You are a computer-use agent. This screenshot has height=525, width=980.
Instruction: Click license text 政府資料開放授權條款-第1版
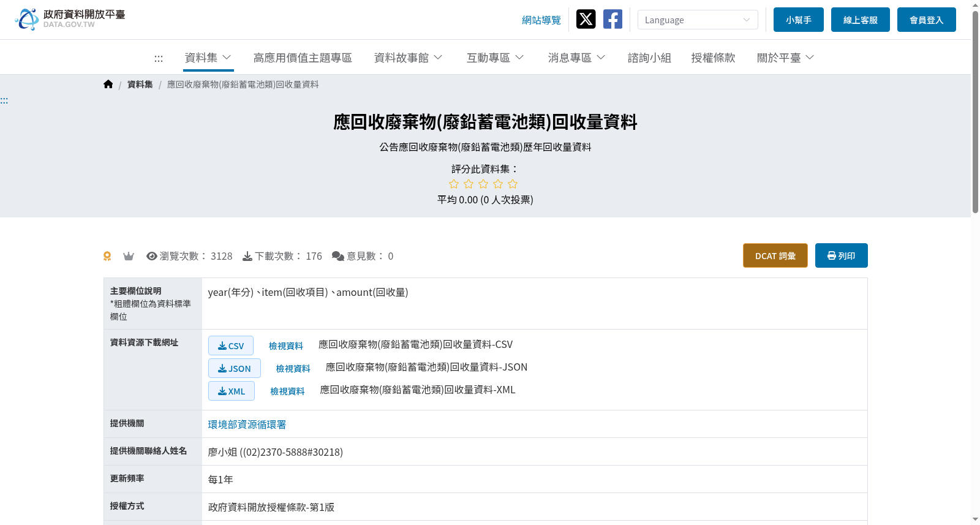[271, 507]
